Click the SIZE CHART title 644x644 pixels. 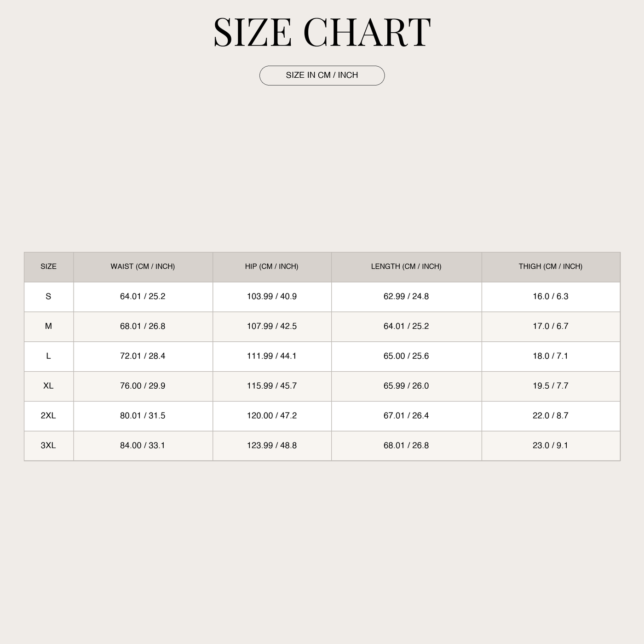point(322,32)
